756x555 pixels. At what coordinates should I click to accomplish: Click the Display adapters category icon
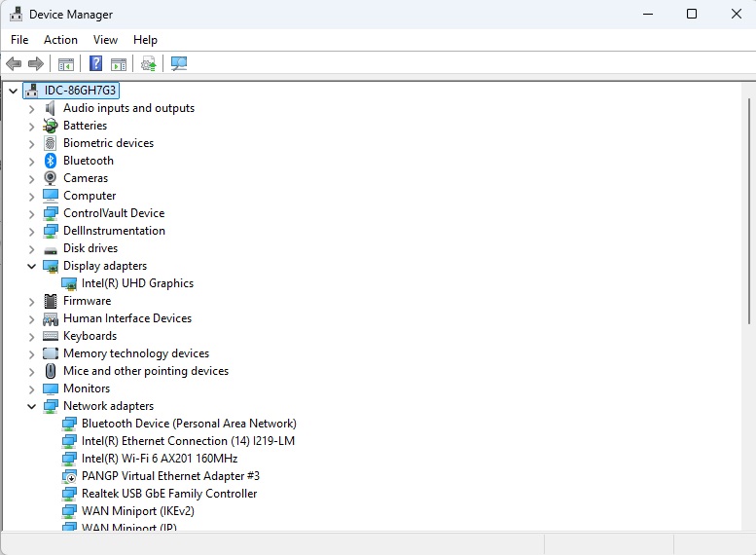(51, 266)
